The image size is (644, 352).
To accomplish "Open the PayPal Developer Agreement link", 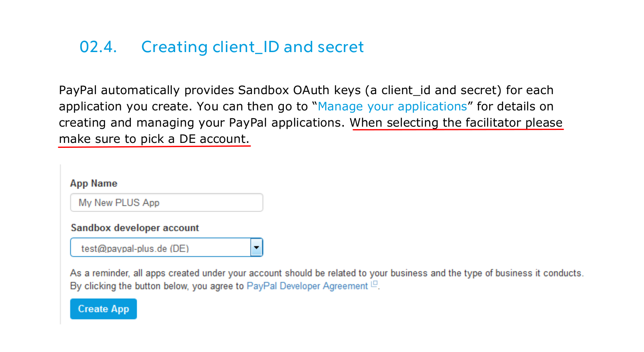I will (x=307, y=286).
